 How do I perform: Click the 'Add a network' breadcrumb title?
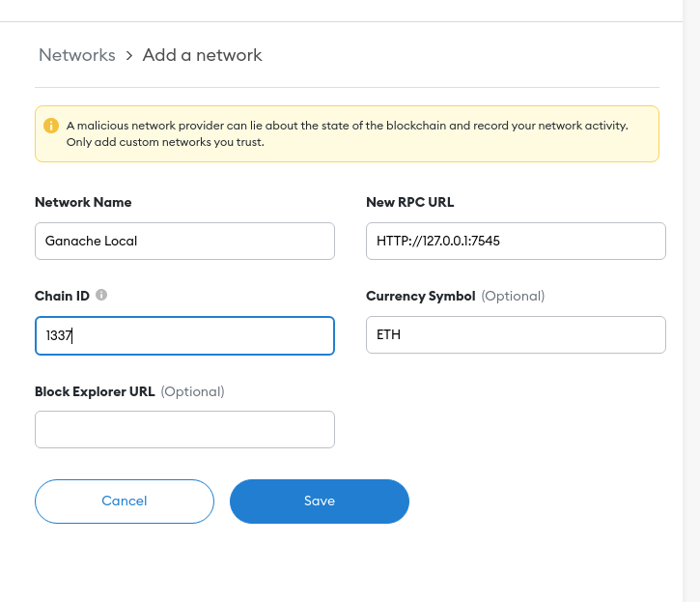tap(203, 55)
